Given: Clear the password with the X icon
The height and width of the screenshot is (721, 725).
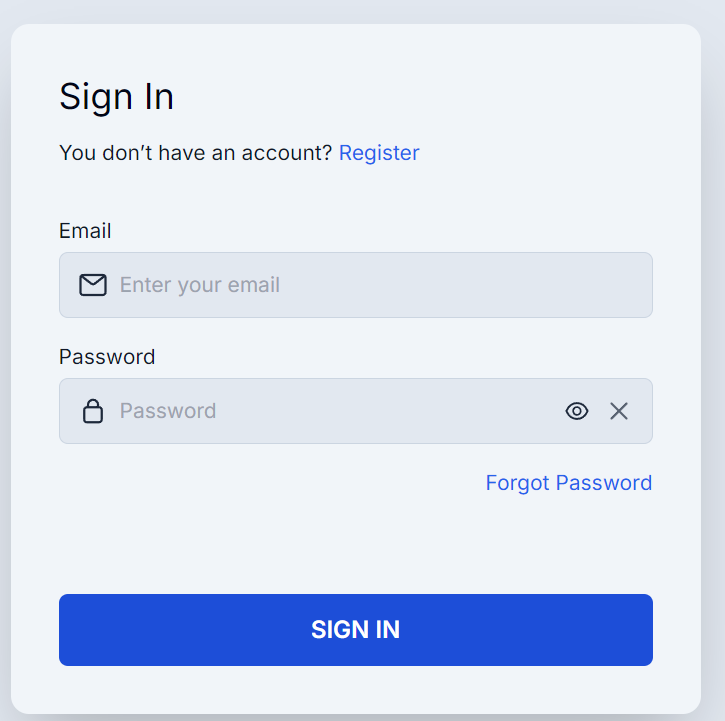Looking at the screenshot, I should coord(619,411).
